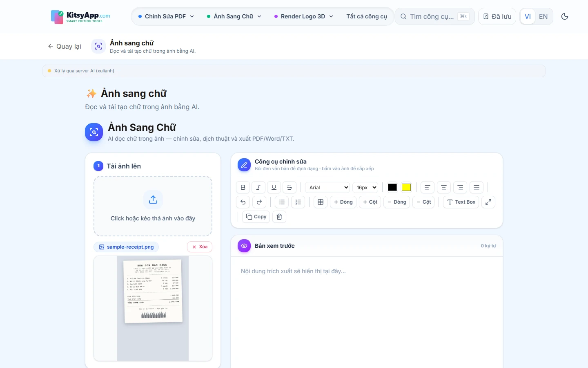The width and height of the screenshot is (588, 368).
Task: Click the pencil editing tools icon
Action: click(244, 165)
